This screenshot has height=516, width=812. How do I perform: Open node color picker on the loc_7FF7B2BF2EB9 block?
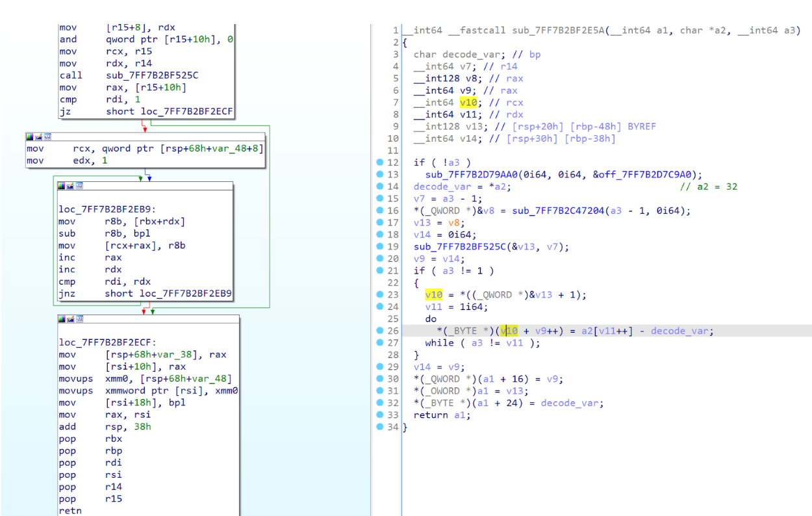(62, 186)
